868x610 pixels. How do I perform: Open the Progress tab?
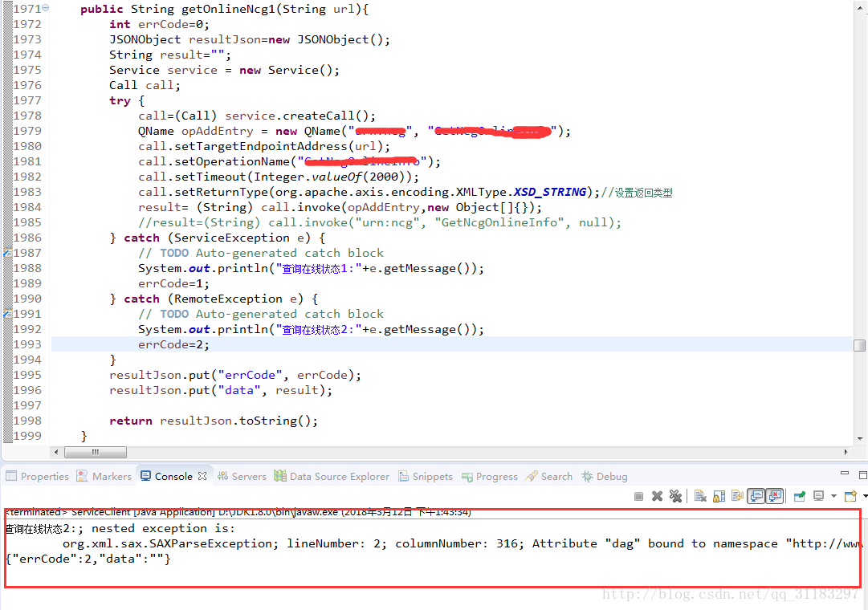pos(489,476)
